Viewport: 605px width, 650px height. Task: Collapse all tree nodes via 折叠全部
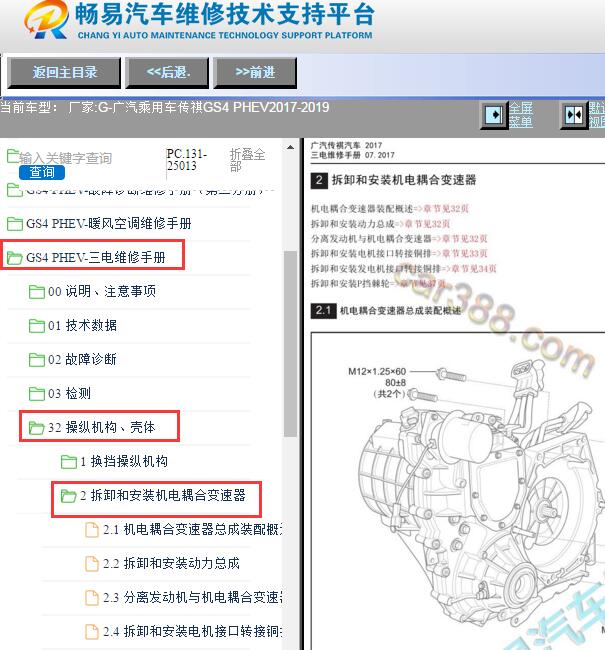[x=247, y=160]
